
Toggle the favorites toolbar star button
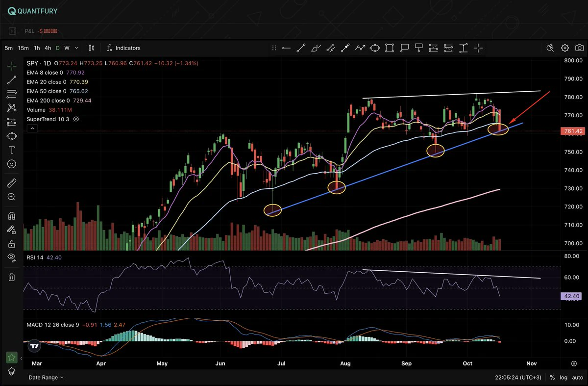12,357
